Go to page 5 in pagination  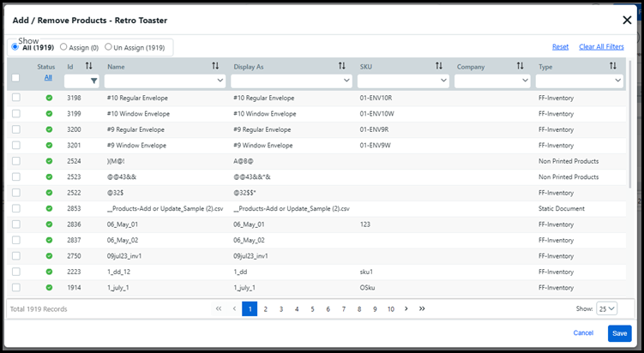point(312,308)
